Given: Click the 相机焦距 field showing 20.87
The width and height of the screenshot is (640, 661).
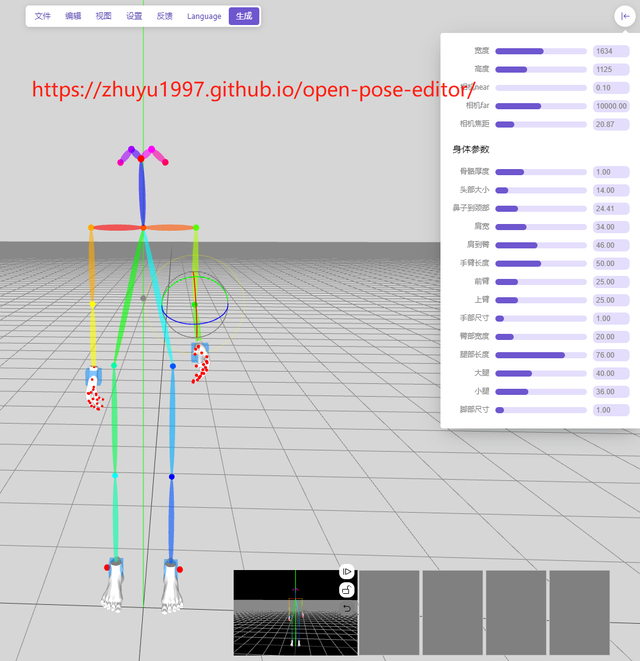Looking at the screenshot, I should 611,124.
